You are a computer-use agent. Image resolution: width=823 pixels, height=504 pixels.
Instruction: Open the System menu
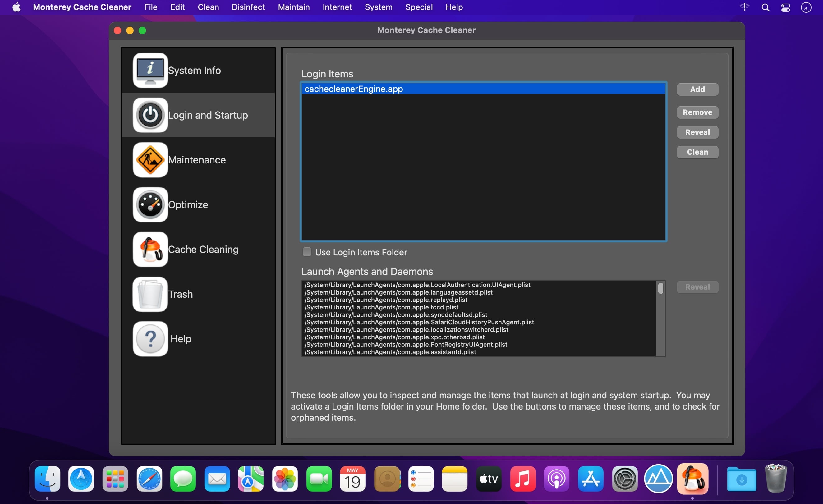tap(379, 7)
